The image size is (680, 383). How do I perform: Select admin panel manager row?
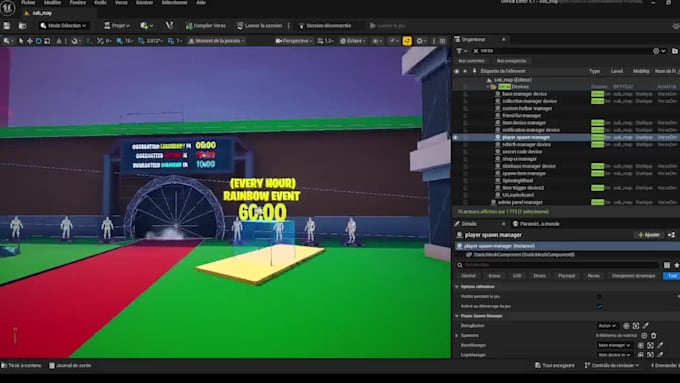coord(520,202)
